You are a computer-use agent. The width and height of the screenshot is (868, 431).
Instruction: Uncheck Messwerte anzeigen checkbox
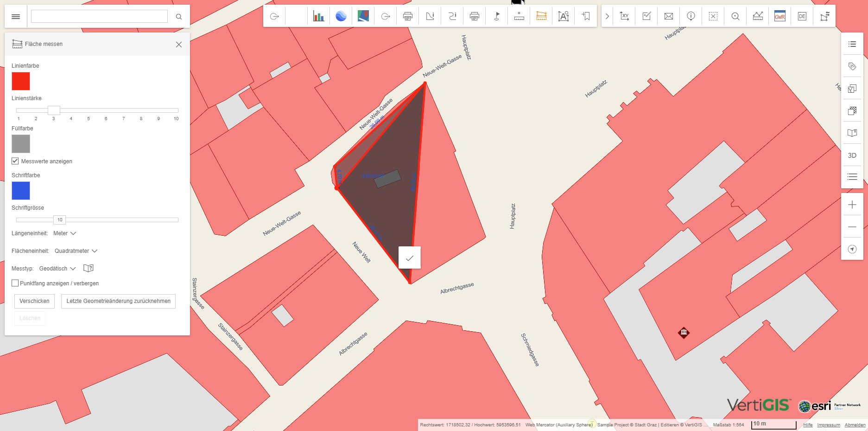pyautogui.click(x=15, y=161)
